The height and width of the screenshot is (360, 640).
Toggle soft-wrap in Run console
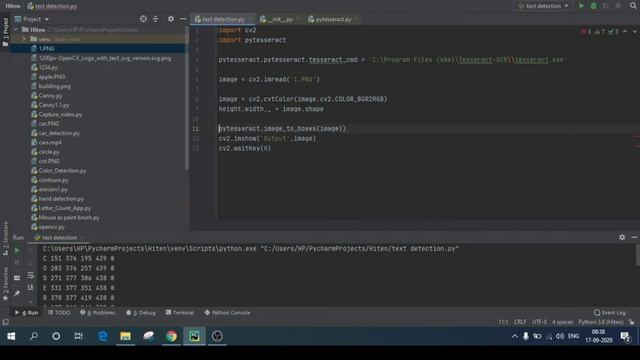(31, 276)
